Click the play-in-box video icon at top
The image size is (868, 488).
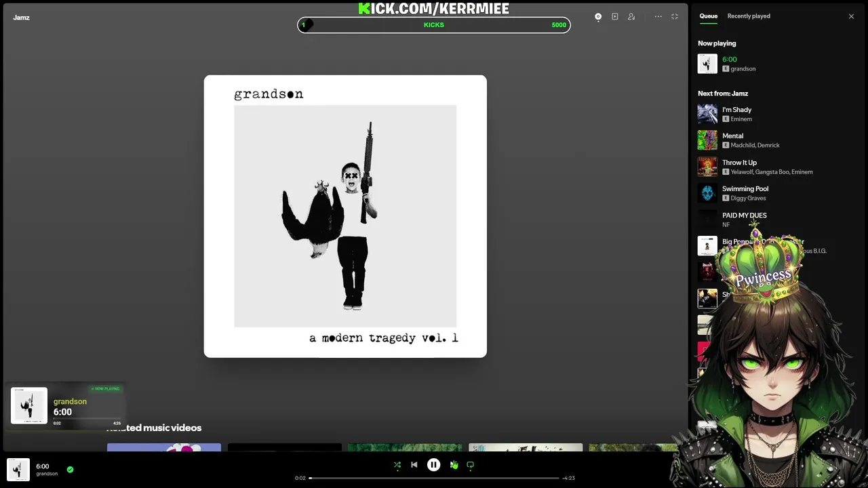(615, 16)
